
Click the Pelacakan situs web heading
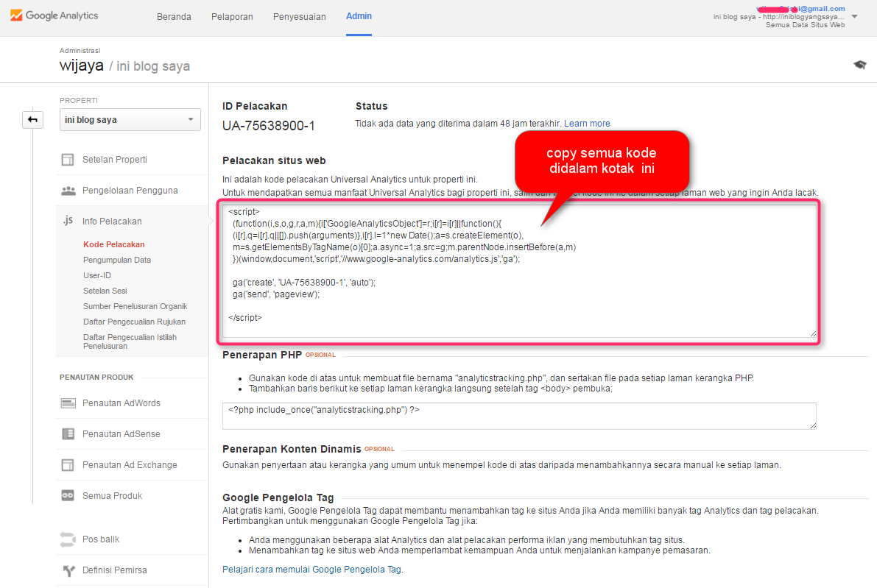[x=274, y=161]
